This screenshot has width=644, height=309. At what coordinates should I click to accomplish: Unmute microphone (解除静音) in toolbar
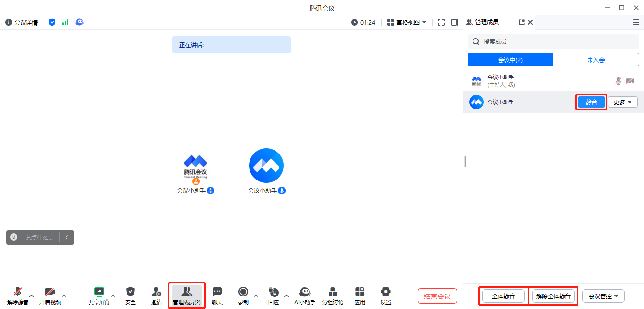[18, 296]
